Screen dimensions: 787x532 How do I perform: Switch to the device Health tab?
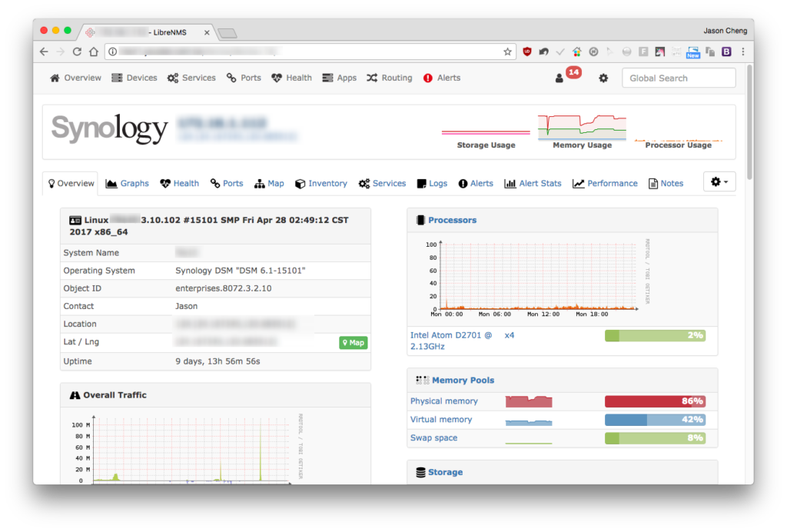pyautogui.click(x=180, y=183)
